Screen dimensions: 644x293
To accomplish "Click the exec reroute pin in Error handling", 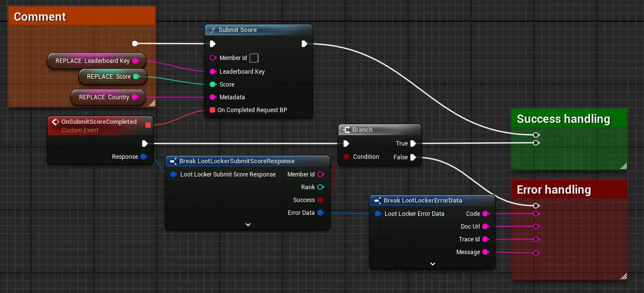I will pos(536,205).
